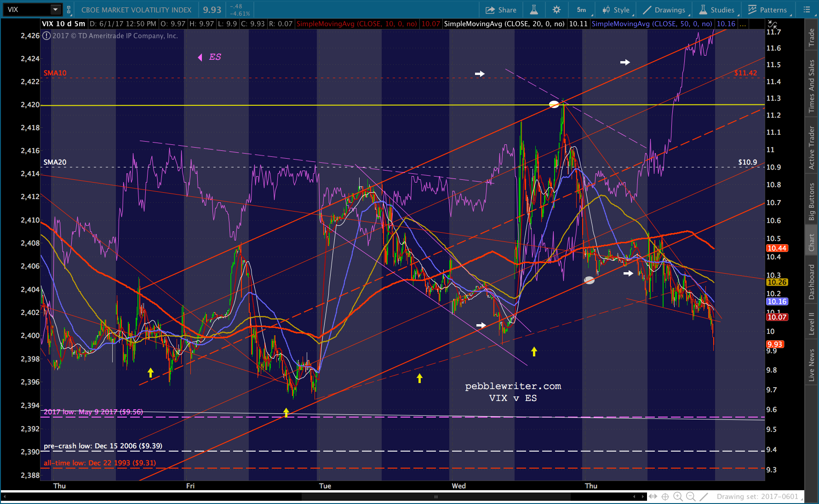Click the ES comparison label
Image resolution: width=819 pixels, height=504 pixels.
pyautogui.click(x=215, y=57)
